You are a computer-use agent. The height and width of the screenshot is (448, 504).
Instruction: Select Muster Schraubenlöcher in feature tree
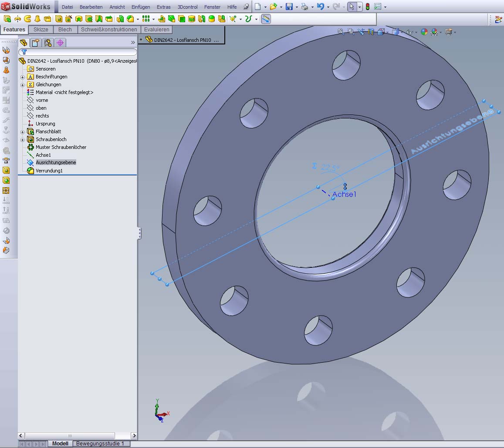pos(61,147)
